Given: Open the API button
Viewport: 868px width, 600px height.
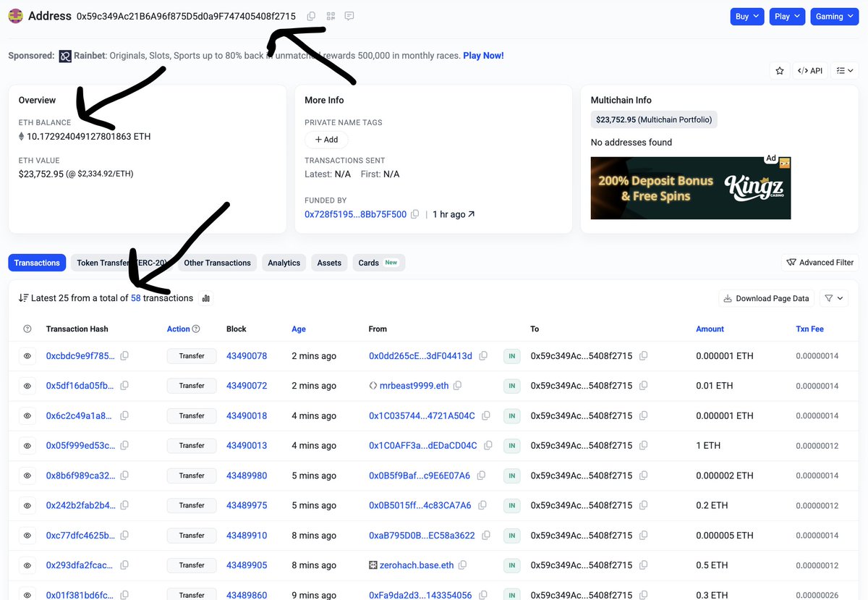Looking at the screenshot, I should click(x=810, y=70).
